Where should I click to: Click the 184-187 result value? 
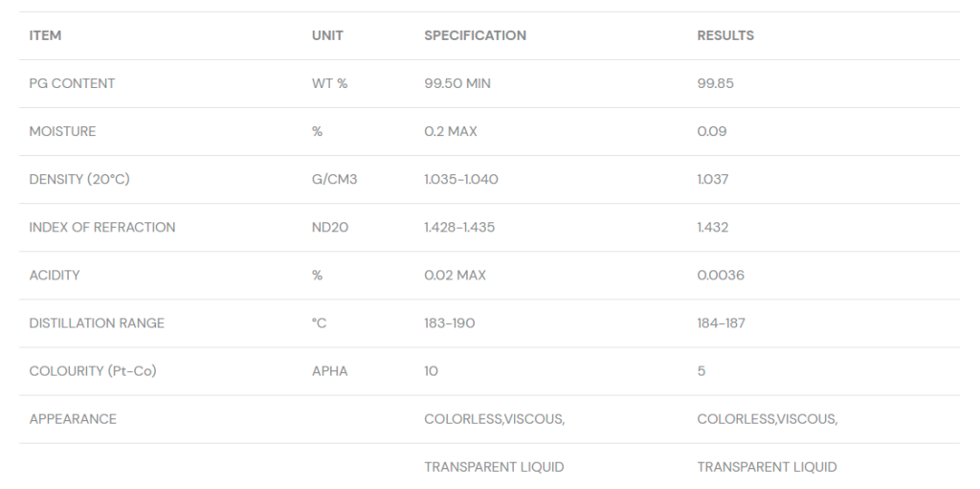721,322
